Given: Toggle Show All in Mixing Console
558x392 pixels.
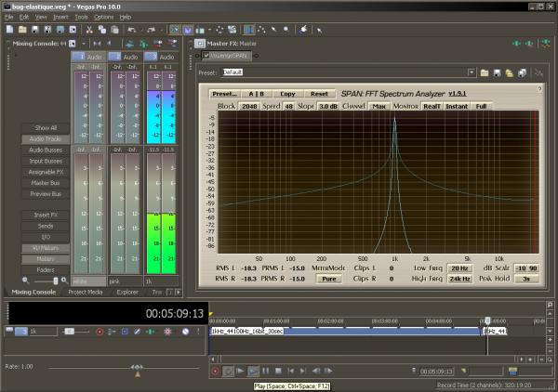Looking at the screenshot, I should pyautogui.click(x=46, y=128).
